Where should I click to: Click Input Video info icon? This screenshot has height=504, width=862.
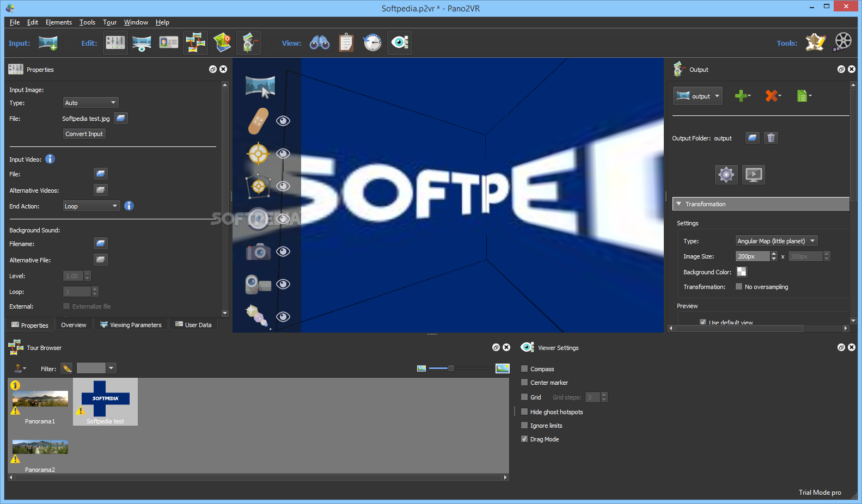[x=50, y=159]
